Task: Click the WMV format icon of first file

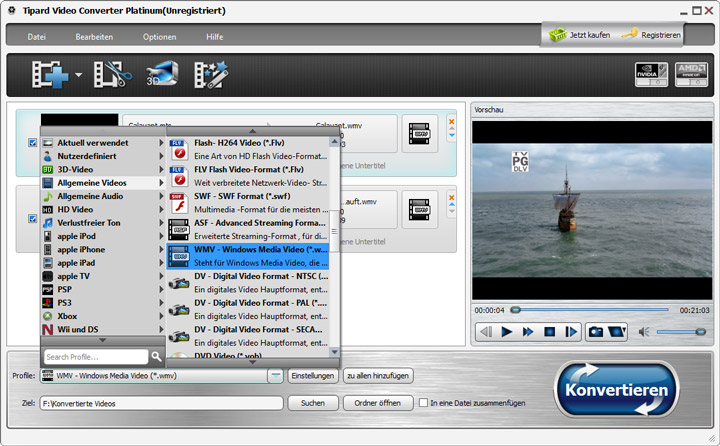Action: click(419, 134)
